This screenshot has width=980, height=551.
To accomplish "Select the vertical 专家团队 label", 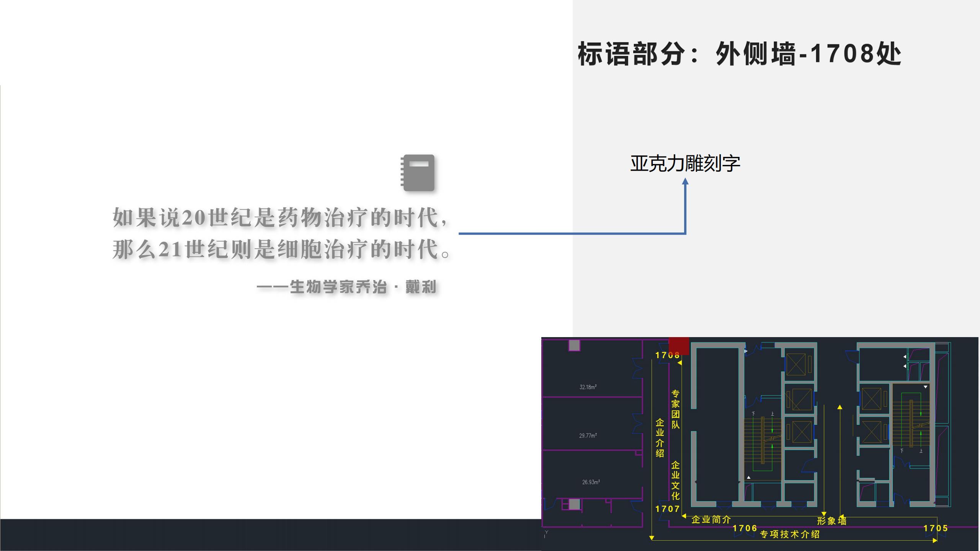I will (x=675, y=409).
